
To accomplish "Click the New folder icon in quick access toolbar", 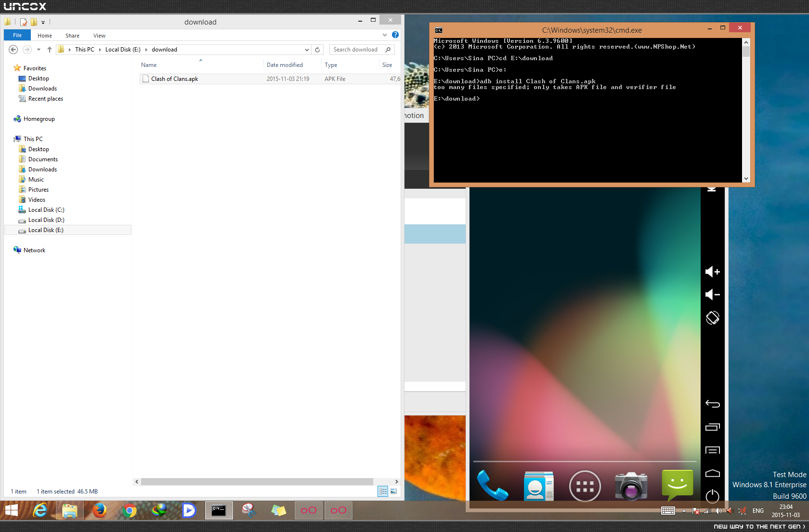I will pyautogui.click(x=34, y=22).
